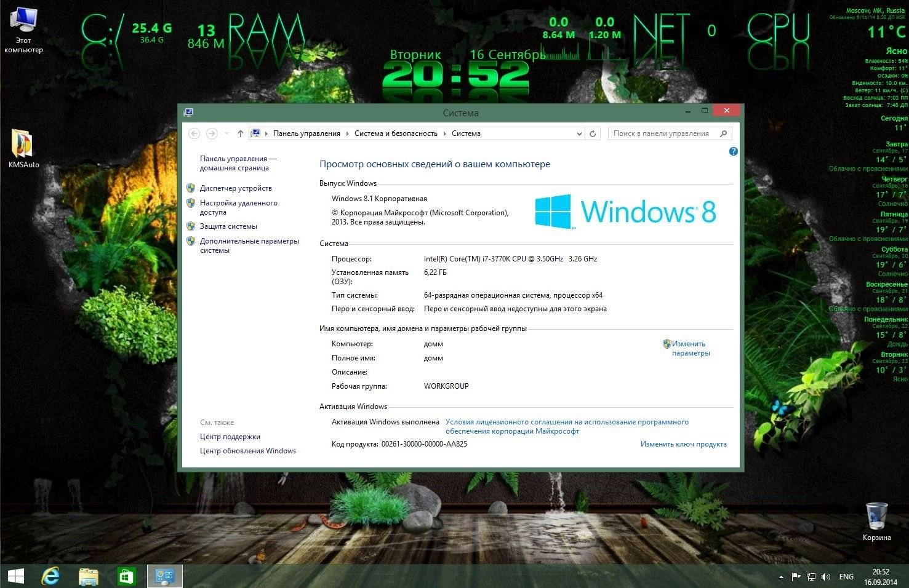
Task: Click the Windows 8.1 Корпоративная edition text
Action: coord(379,199)
